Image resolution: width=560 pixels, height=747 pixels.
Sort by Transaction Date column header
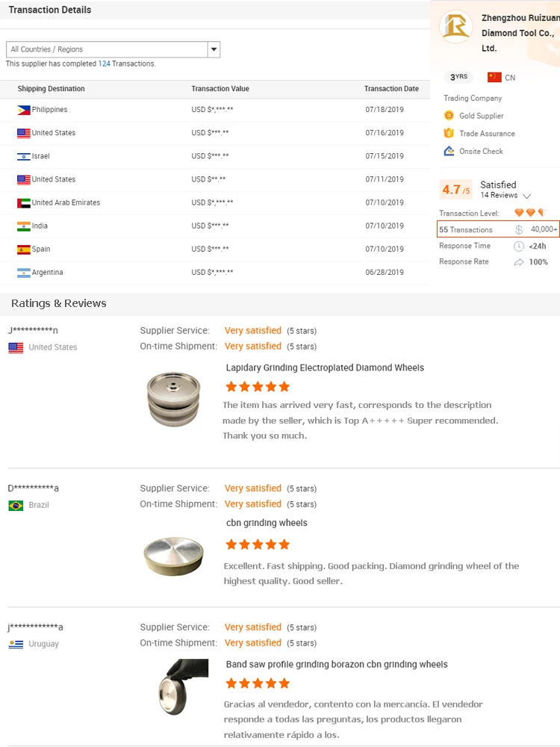tap(391, 89)
